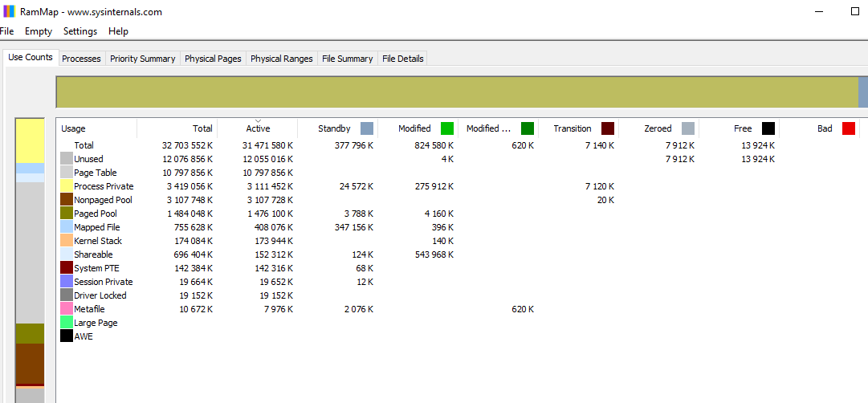Click the green Large Page color icon
This screenshot has width=868, height=403.
[x=67, y=323]
